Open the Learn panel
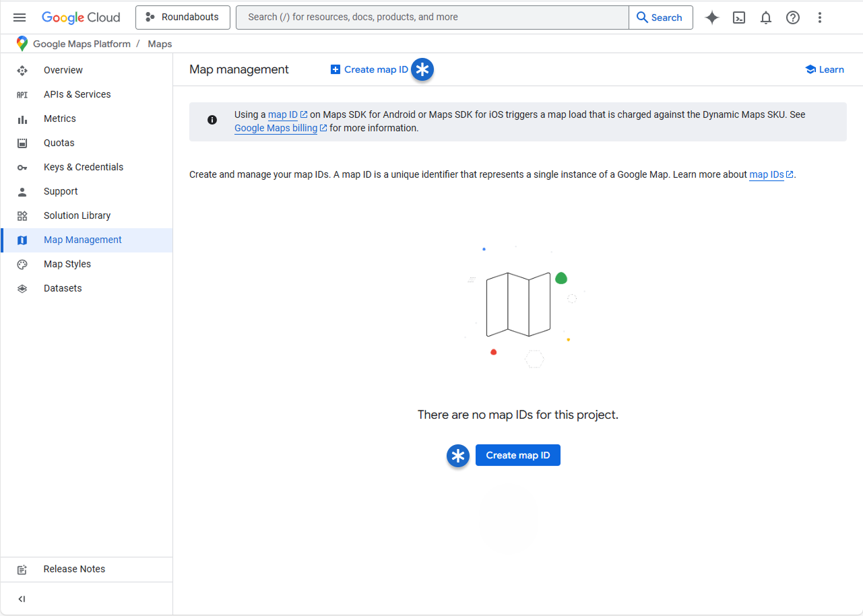This screenshot has width=863, height=616. [825, 69]
